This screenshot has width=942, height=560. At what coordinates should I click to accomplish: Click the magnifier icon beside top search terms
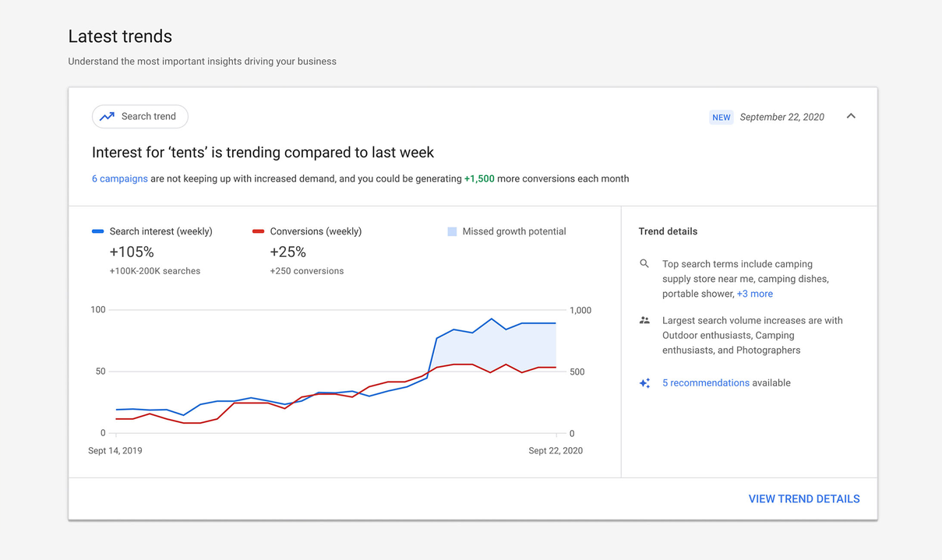[644, 264]
